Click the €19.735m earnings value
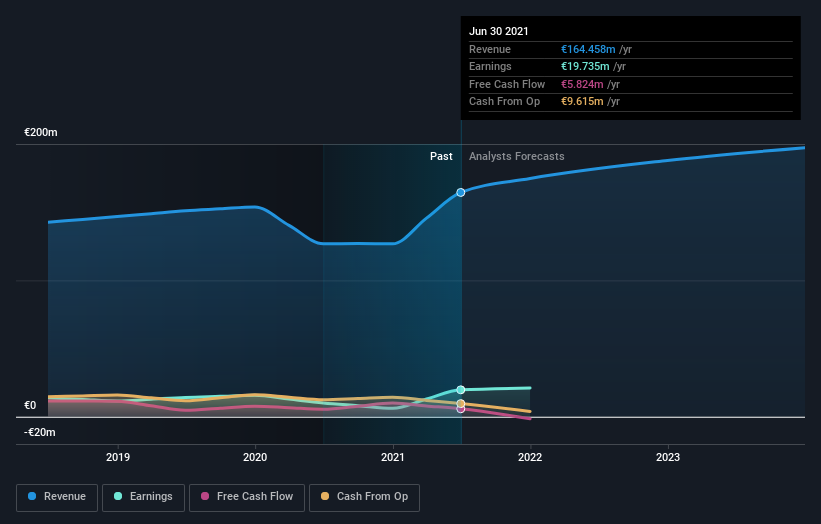Screen dimensions: 821x524 click(585, 66)
